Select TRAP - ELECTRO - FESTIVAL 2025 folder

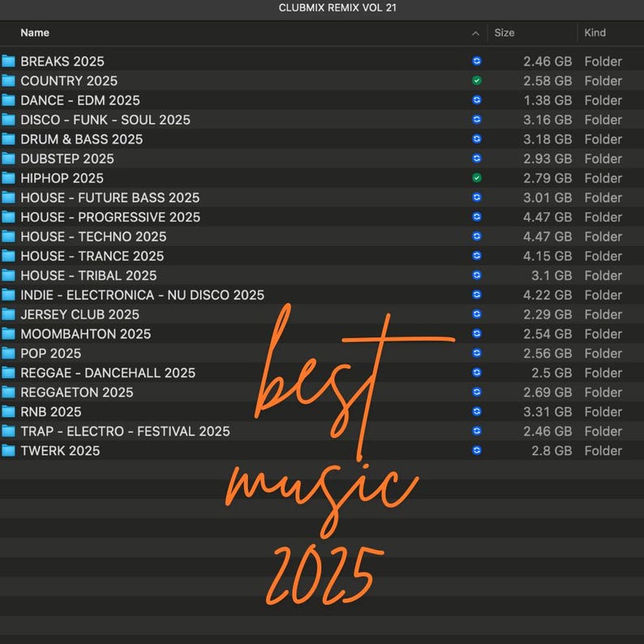click(125, 431)
